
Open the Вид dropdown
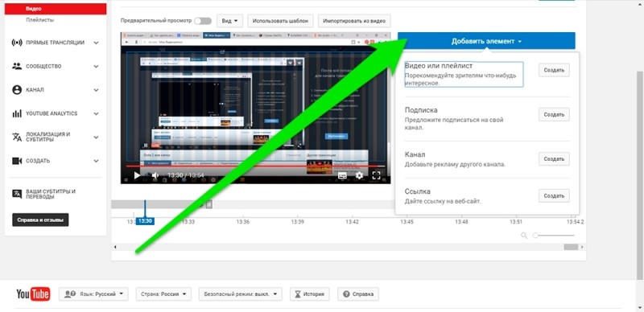(x=229, y=21)
